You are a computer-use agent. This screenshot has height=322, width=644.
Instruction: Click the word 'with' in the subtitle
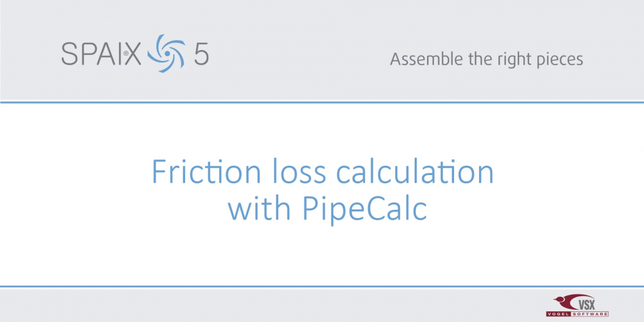pos(259,209)
